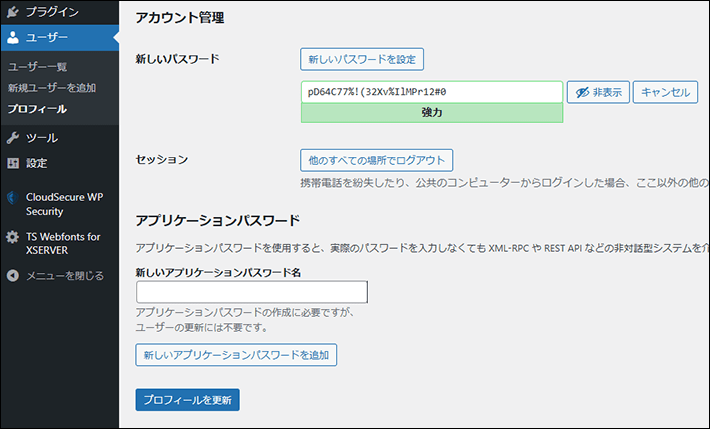
Task: Go to プロフィール submenu item
Action: (x=37, y=108)
